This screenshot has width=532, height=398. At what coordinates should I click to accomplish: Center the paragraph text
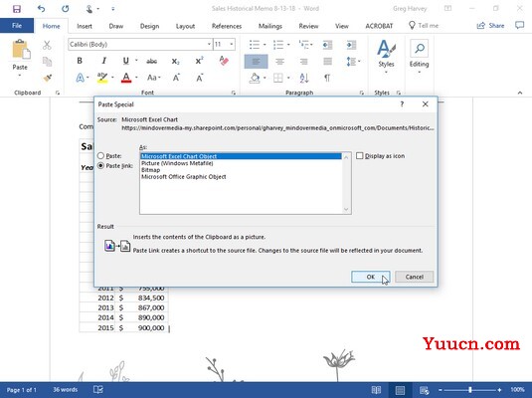pos(279,62)
